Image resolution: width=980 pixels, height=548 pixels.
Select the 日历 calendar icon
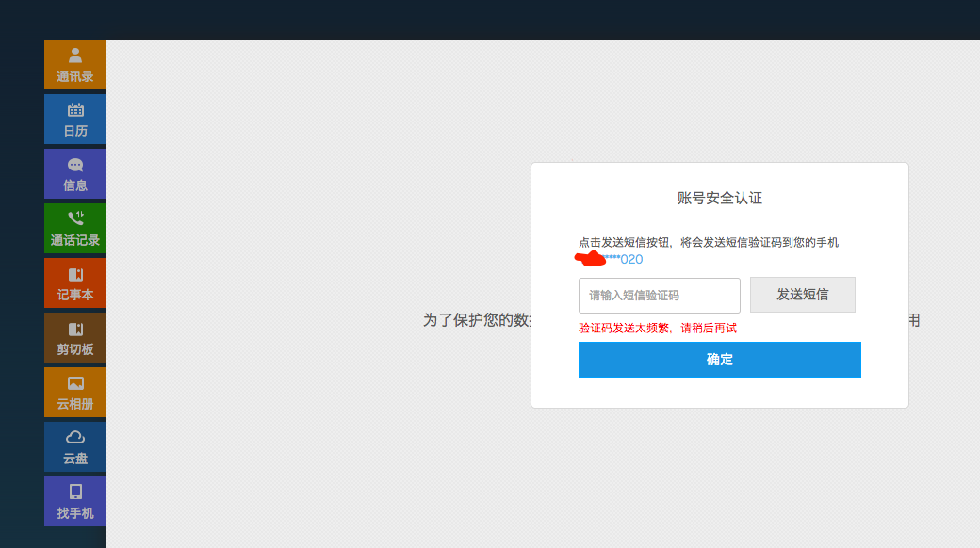pyautogui.click(x=75, y=108)
